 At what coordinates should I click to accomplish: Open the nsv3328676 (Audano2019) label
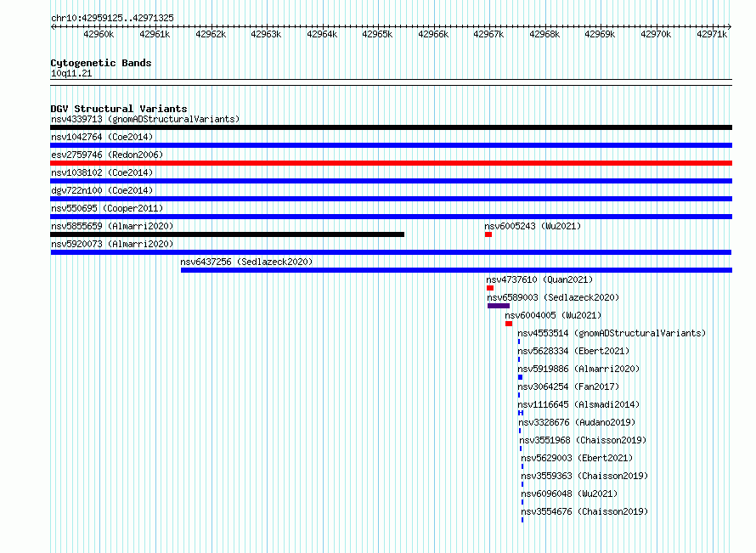[577, 422]
